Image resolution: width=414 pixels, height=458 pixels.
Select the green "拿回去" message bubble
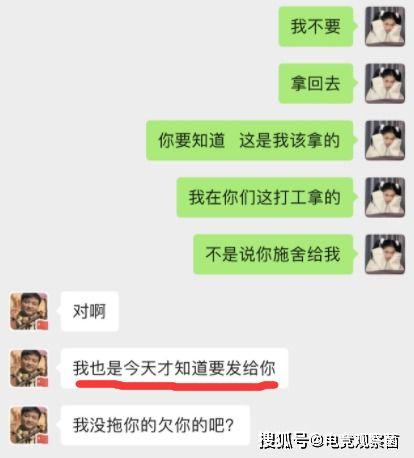click(316, 83)
